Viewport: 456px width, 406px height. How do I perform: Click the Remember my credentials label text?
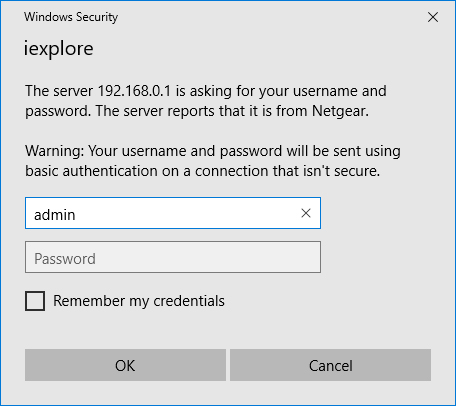(139, 301)
